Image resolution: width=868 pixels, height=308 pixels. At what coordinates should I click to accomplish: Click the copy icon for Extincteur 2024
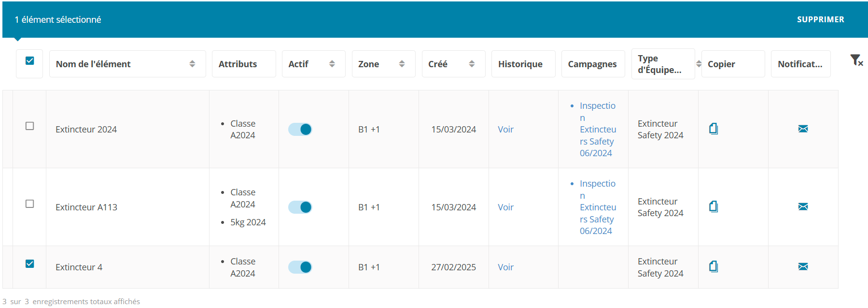point(713,129)
